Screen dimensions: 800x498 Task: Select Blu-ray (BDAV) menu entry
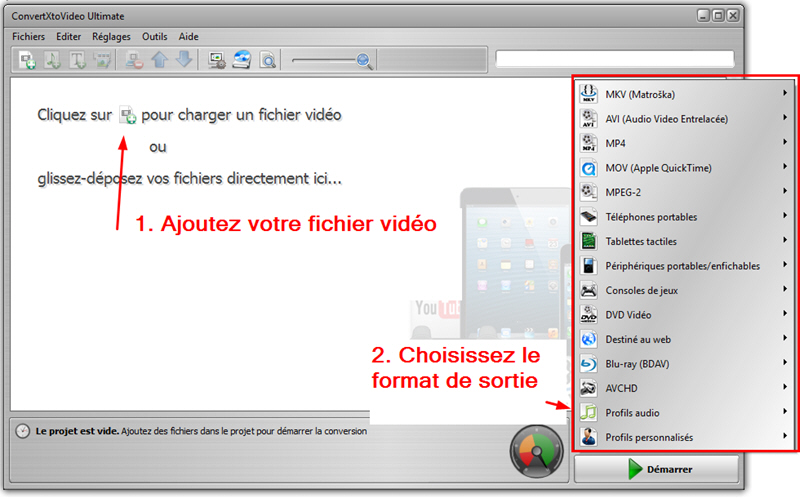coord(685,363)
